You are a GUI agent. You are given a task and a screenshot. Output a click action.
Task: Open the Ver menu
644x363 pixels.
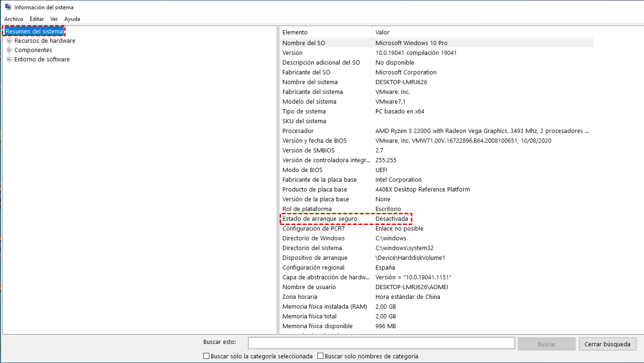pos(54,19)
